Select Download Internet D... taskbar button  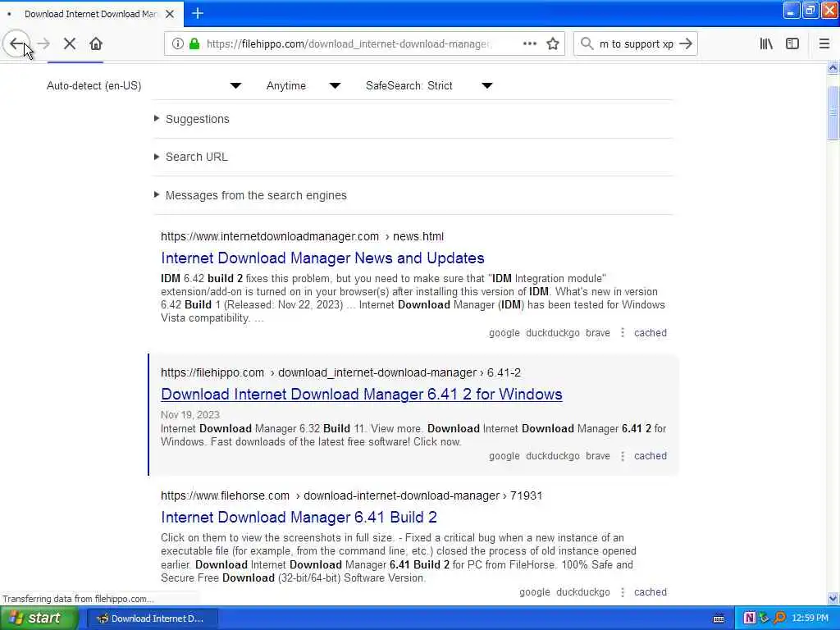point(153,619)
